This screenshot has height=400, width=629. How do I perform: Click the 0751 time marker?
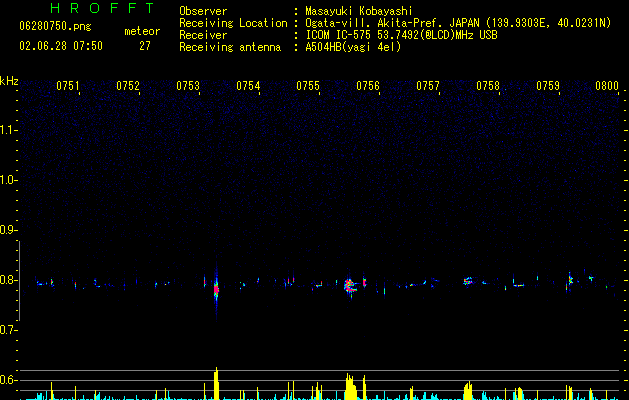67,86
